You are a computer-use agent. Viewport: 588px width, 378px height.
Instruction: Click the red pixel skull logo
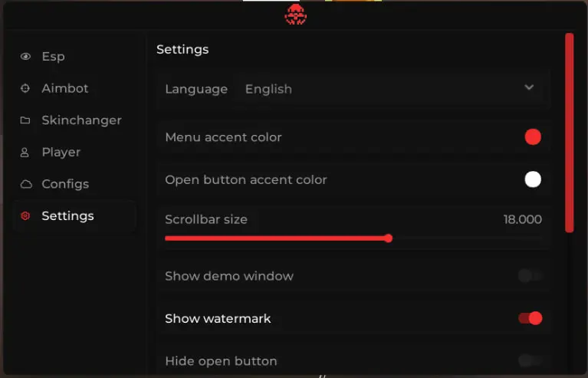[x=295, y=15]
